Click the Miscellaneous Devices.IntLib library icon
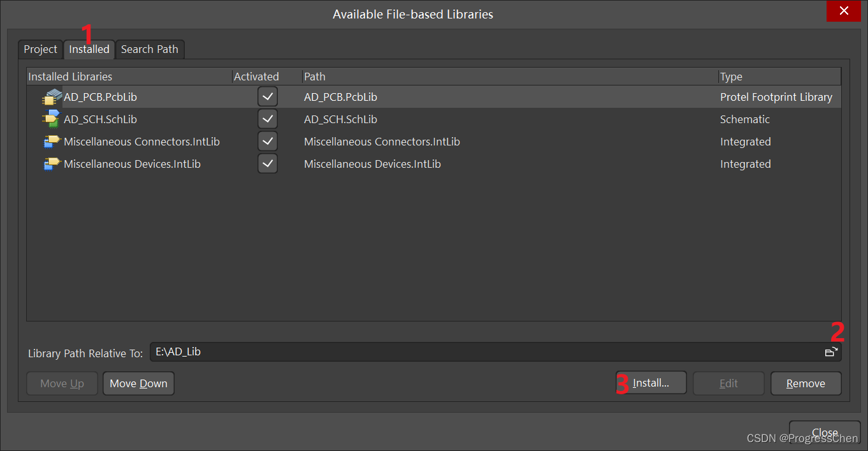This screenshot has width=868, height=451. tap(52, 164)
